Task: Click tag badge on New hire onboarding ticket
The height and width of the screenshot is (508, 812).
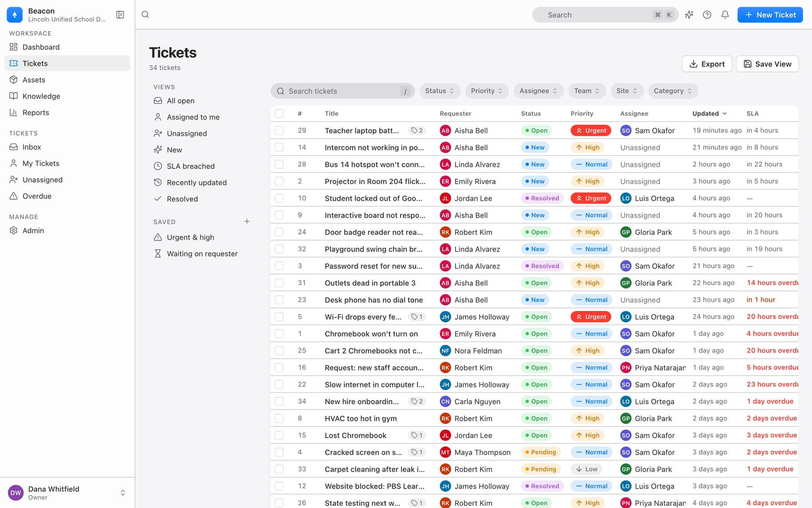Action: pos(417,401)
